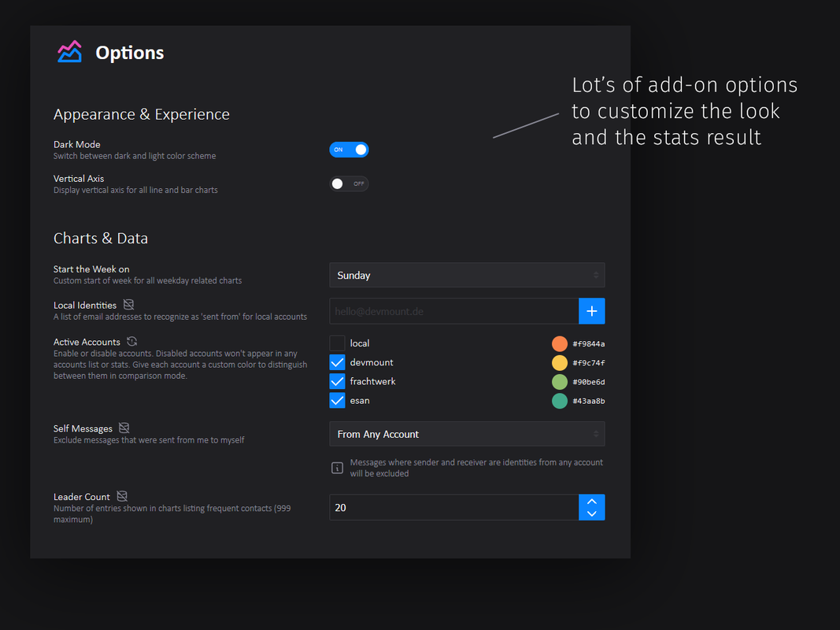The image size is (840, 630).
Task: Click the orange #f9844a color swatch
Action: (x=559, y=343)
